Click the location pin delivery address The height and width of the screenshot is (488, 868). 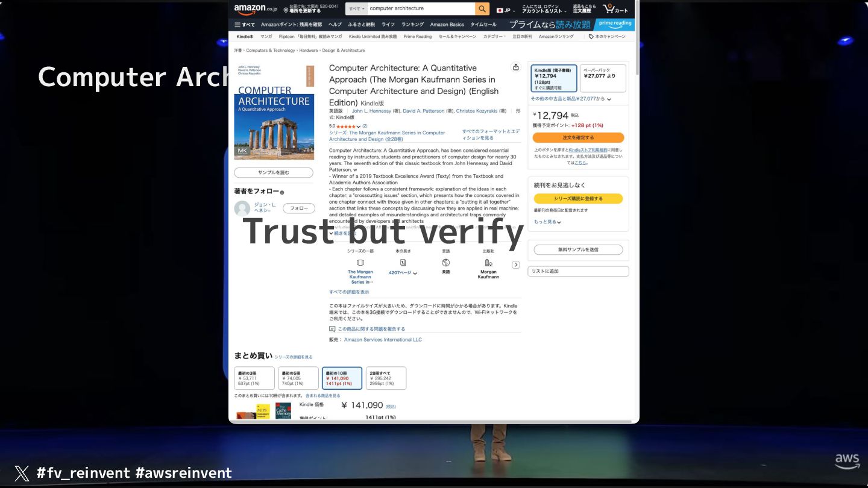point(311,9)
